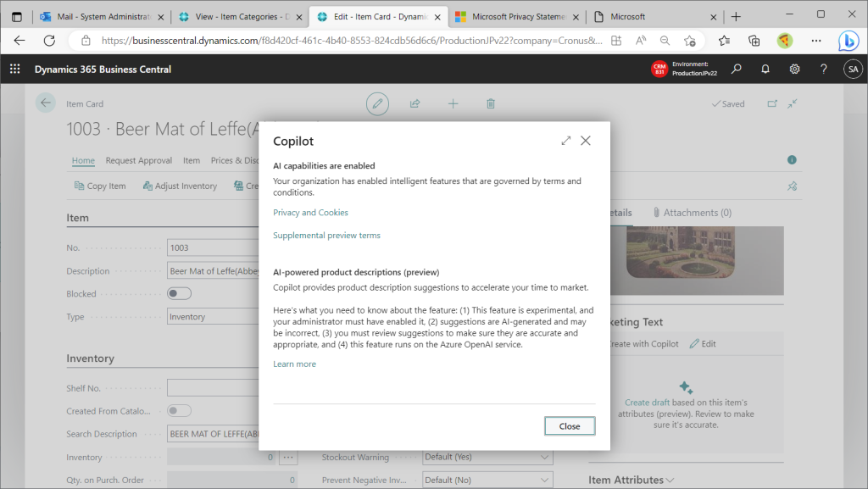Click the pencil edit icon on Item Card
868x489 pixels.
[377, 103]
